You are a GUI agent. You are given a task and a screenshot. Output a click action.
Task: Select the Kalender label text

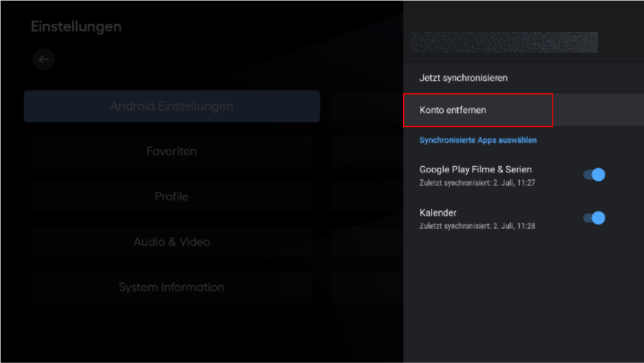[x=438, y=213]
